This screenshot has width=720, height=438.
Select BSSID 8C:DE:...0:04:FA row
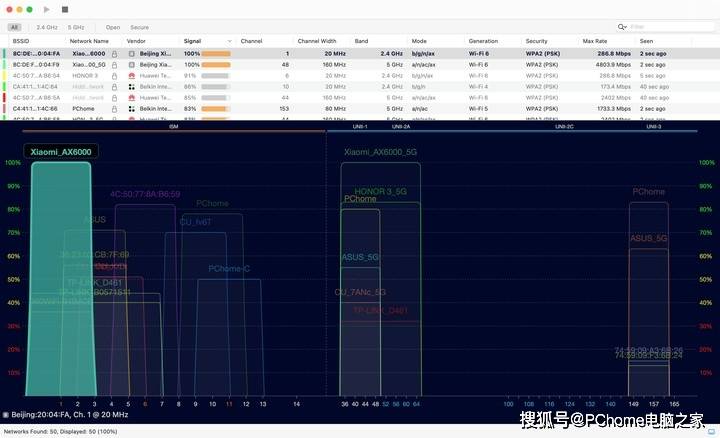[36, 54]
